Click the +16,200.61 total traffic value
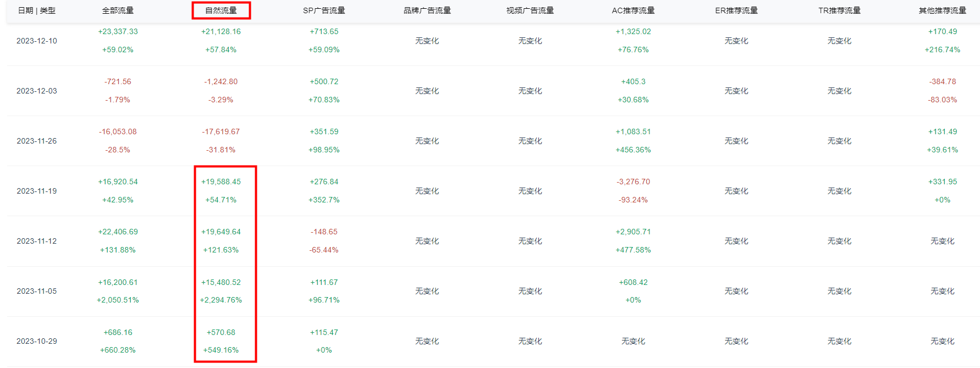Screen dimensions: 980x368 pos(118,282)
